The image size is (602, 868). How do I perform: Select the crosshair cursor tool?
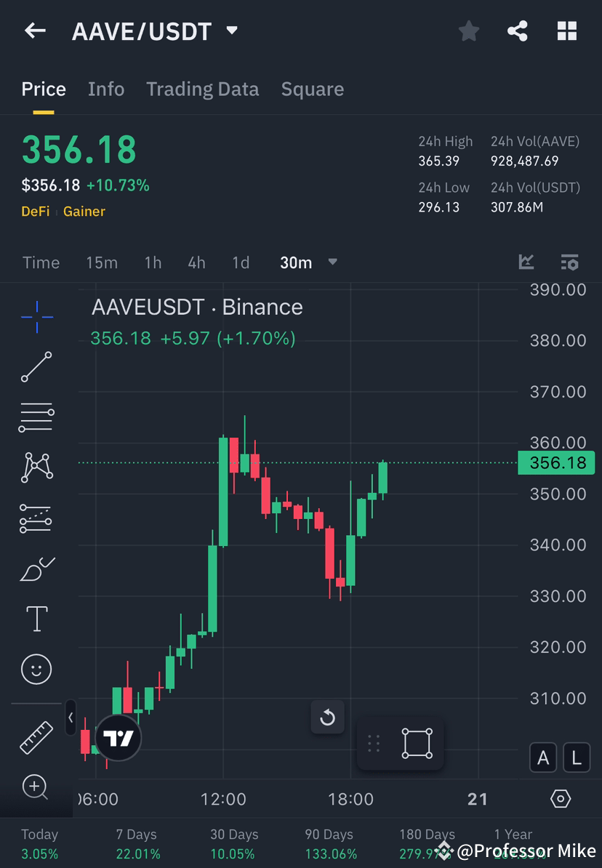click(x=36, y=316)
